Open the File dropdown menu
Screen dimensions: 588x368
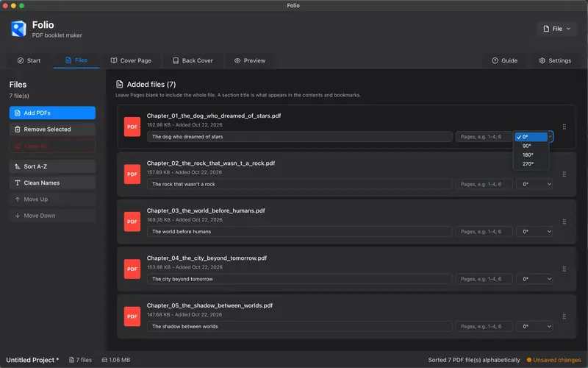(557, 29)
